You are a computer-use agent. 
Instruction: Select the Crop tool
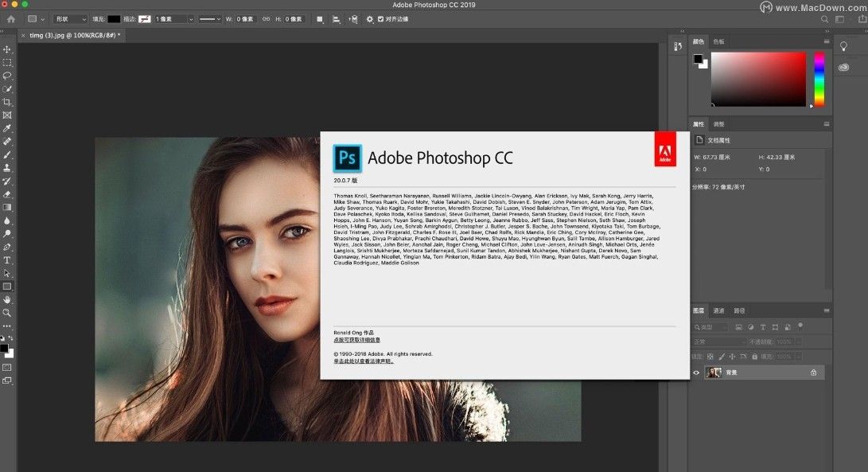coord(7,102)
